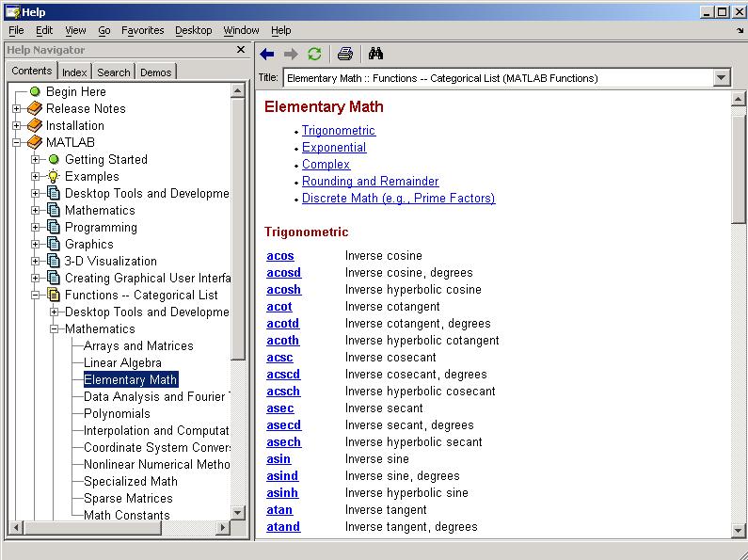The width and height of the screenshot is (748, 560).
Task: Click the Programming document icon
Action: point(54,227)
